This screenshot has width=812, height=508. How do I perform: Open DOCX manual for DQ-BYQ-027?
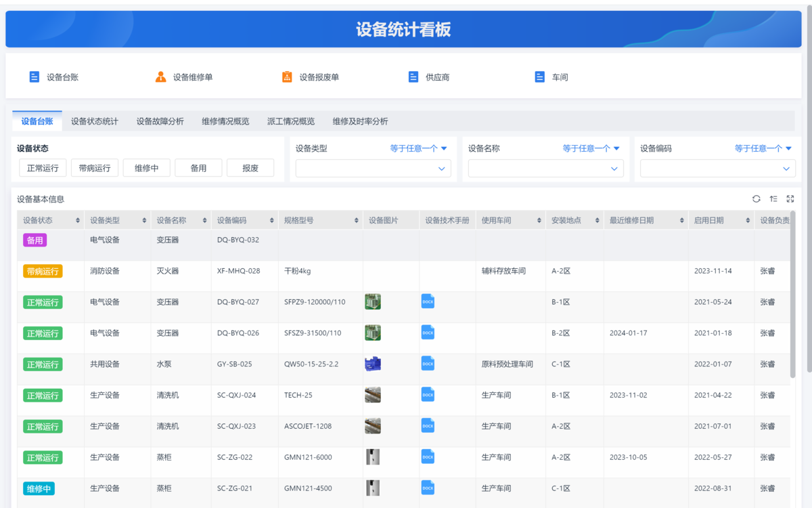[x=428, y=301]
